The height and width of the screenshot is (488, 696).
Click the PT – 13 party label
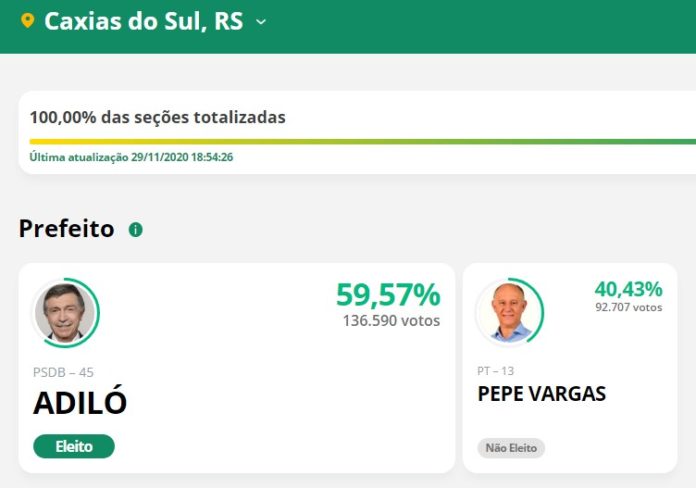pos(495,371)
